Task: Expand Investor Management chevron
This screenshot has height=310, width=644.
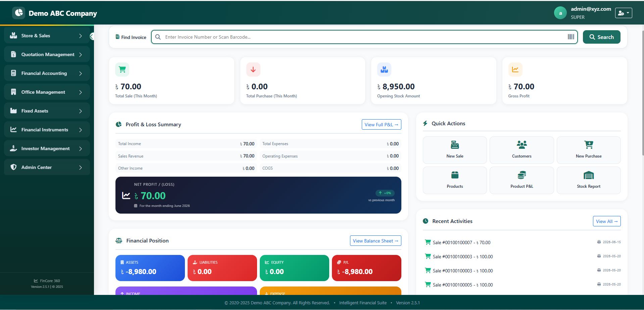Action: click(x=81, y=148)
